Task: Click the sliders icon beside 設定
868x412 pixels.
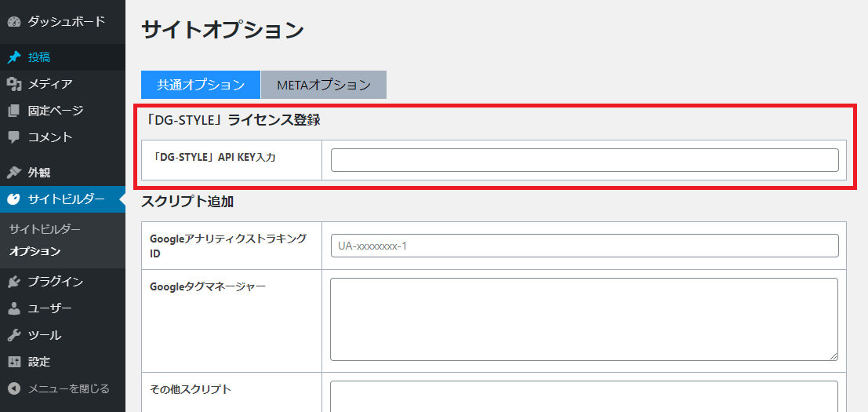Action: point(13,362)
